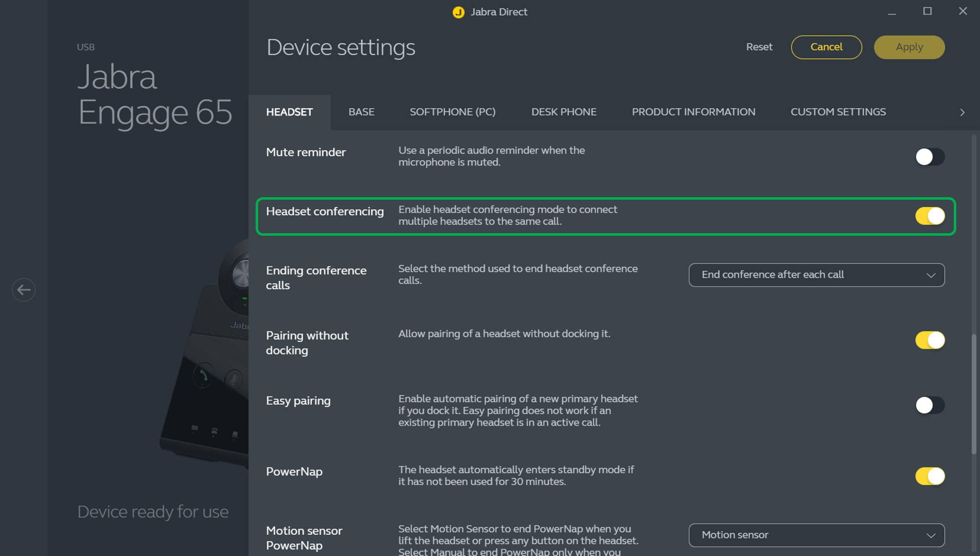Open the SOFTPHONE (PC) tab
This screenshot has width=980, height=556.
[452, 112]
